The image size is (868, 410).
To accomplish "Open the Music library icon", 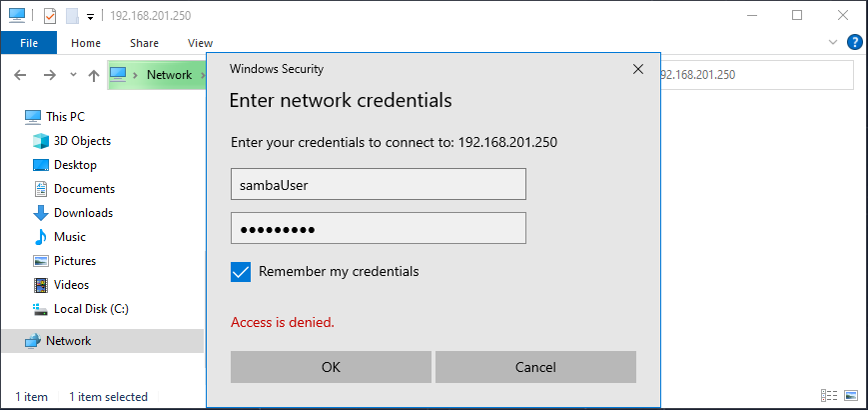I will click(x=41, y=237).
